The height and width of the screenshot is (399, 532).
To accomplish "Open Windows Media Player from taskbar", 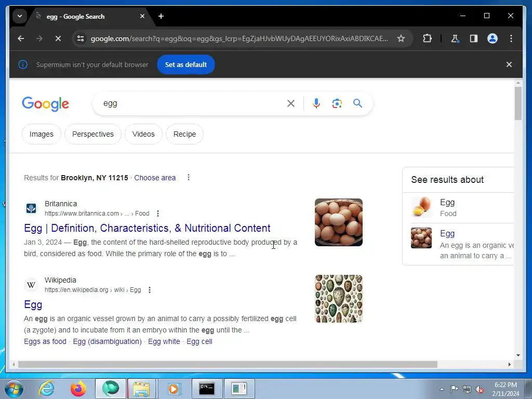I will tap(175, 389).
